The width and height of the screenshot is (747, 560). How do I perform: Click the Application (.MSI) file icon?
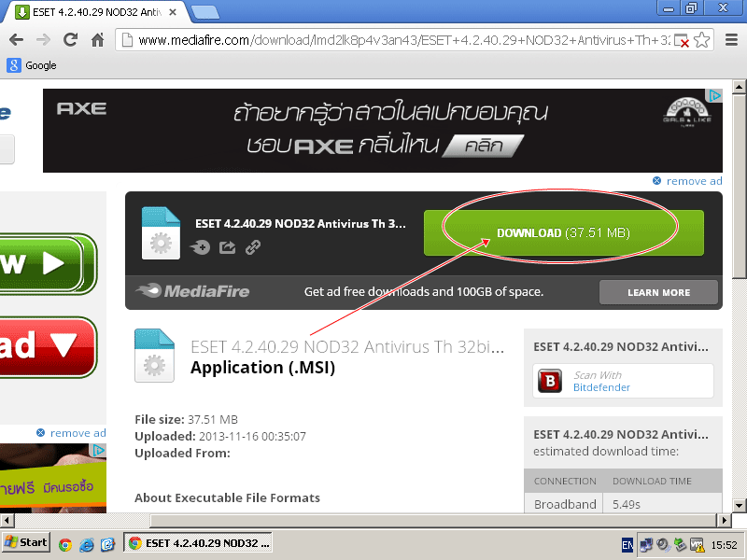coord(154,356)
